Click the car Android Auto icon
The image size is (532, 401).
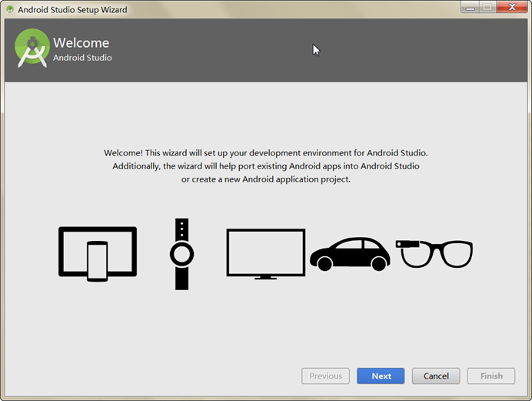(350, 254)
